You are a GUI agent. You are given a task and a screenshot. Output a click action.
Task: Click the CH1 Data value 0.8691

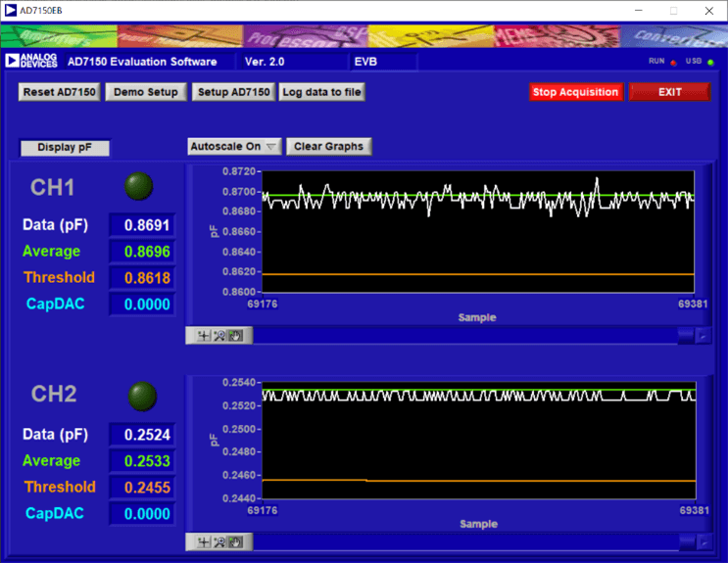point(142,225)
